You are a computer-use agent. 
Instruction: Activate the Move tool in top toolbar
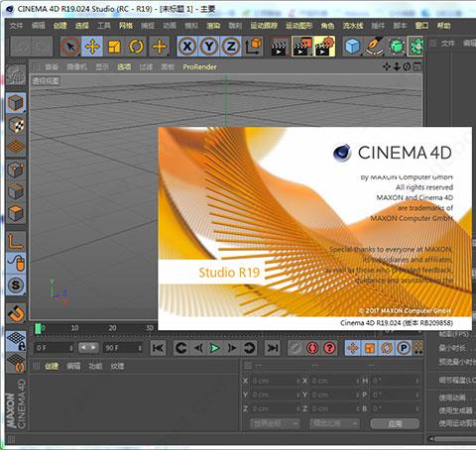point(92,47)
